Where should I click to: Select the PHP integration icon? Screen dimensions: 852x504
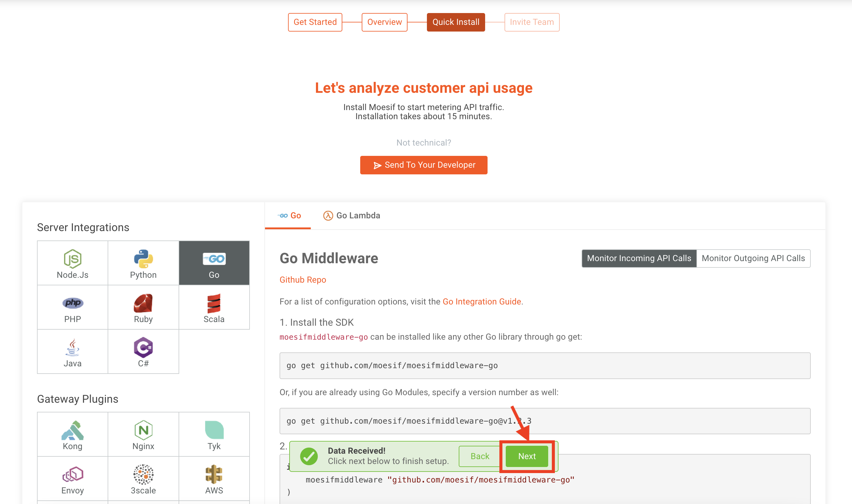(x=72, y=307)
